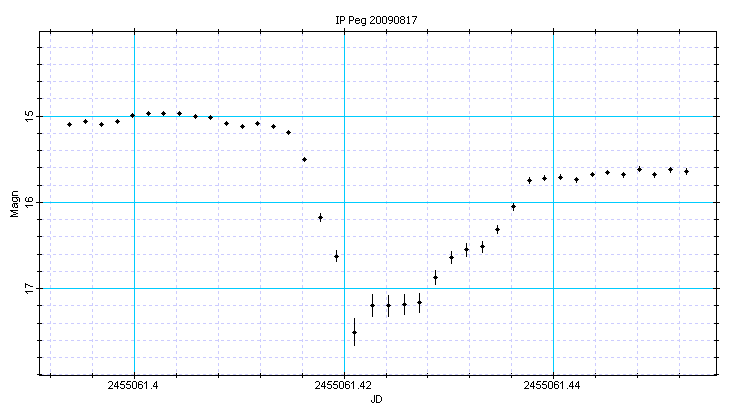This screenshot has width=736, height=413.
Task: Select the faintest data point at eclipse minimum
Action: (x=354, y=332)
